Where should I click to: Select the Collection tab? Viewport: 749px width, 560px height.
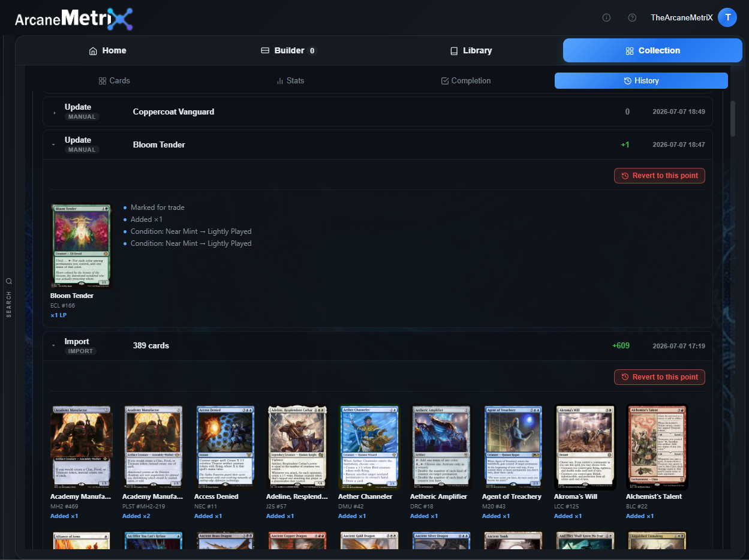652,50
